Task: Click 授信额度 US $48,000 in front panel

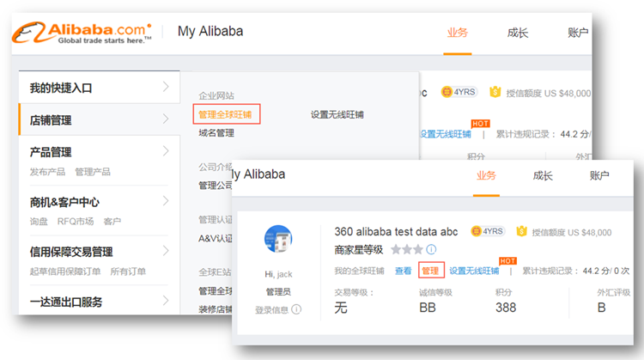Action: point(572,233)
